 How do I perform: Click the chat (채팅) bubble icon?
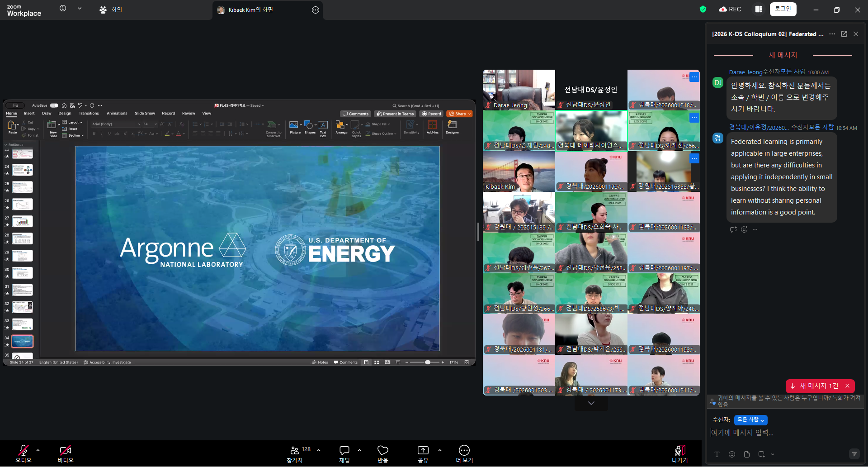[x=344, y=450]
